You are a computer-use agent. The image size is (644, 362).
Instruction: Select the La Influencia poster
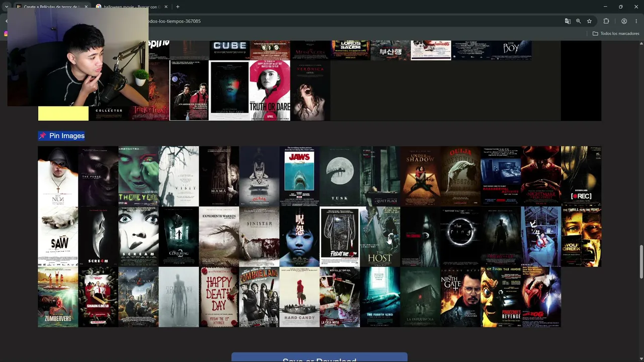[x=420, y=297]
